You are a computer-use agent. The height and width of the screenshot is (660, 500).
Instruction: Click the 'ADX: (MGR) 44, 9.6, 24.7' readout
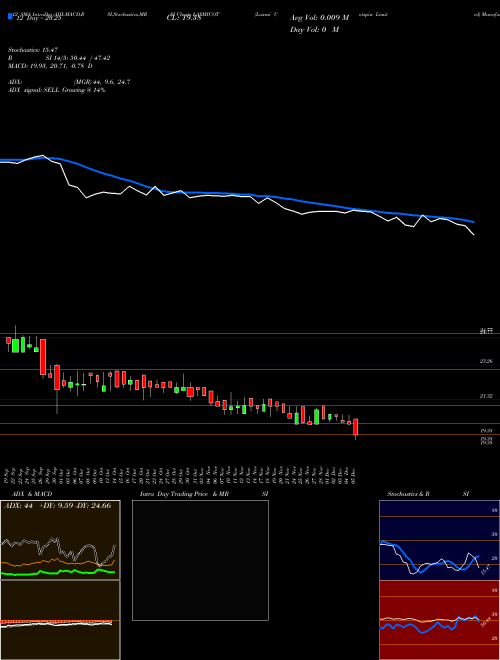pos(69,82)
